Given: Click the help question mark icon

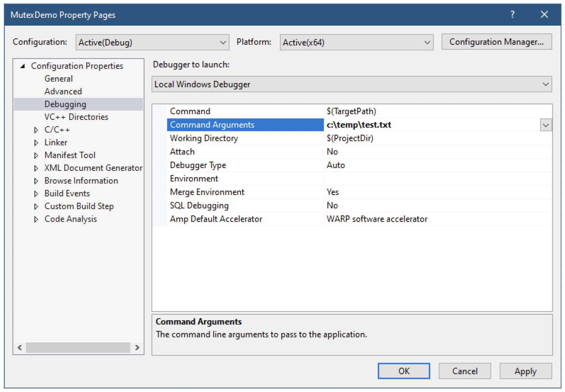Looking at the screenshot, I should tap(512, 15).
